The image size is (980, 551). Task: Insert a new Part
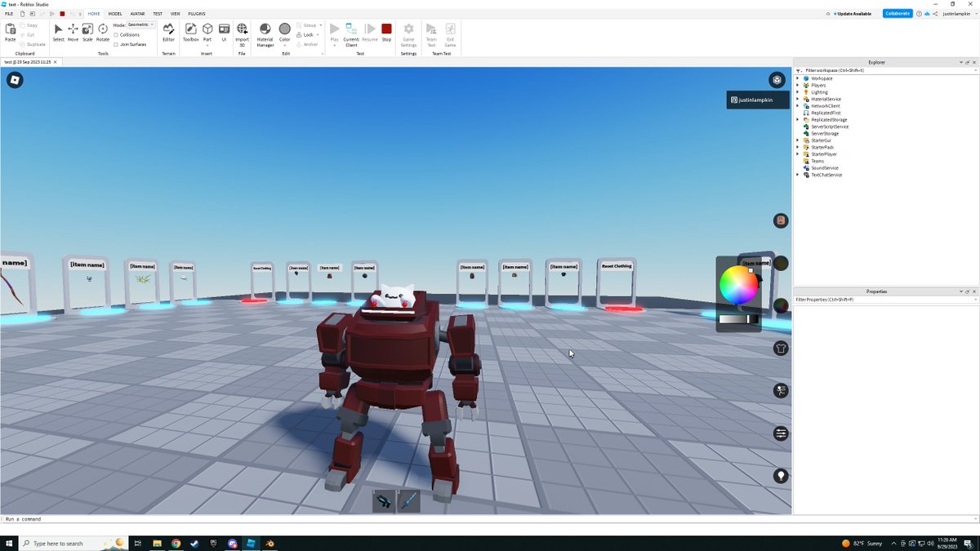[207, 32]
